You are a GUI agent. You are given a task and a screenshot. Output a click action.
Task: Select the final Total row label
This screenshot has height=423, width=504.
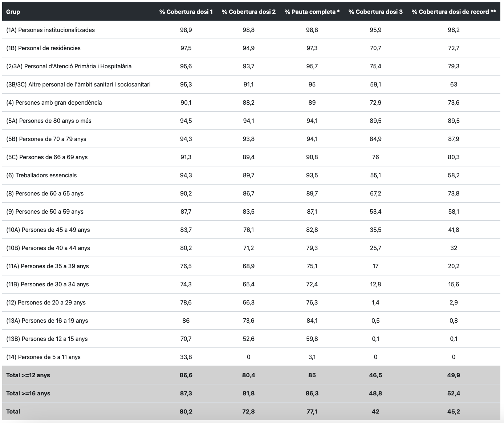13,411
